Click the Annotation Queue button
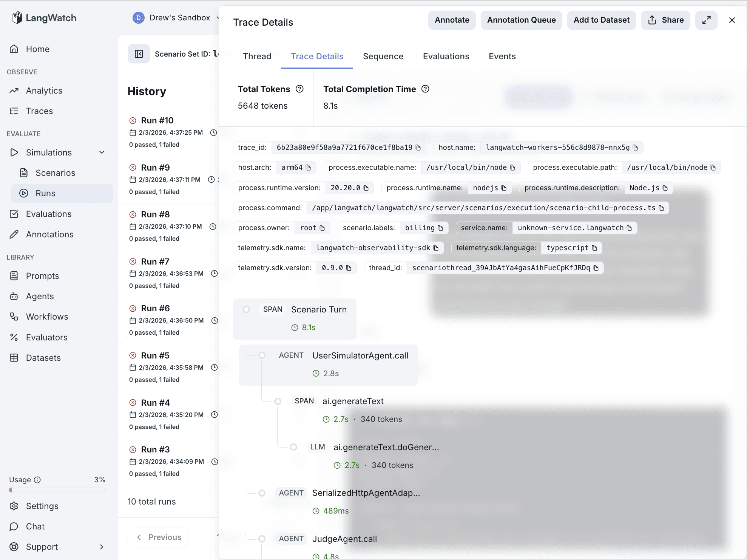This screenshot has width=747, height=560. 521,20
